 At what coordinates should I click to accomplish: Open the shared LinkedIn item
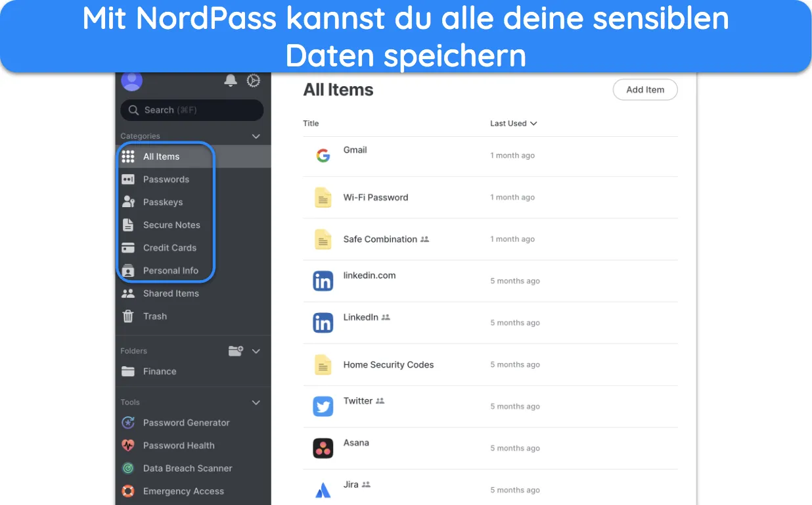[490, 323]
